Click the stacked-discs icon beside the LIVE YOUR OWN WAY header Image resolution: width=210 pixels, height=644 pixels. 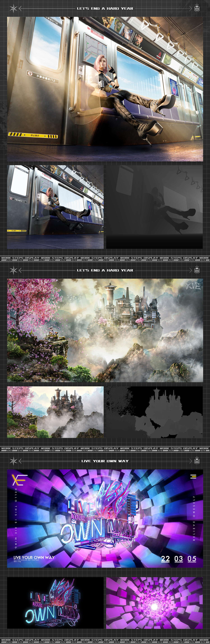[x=197, y=460]
